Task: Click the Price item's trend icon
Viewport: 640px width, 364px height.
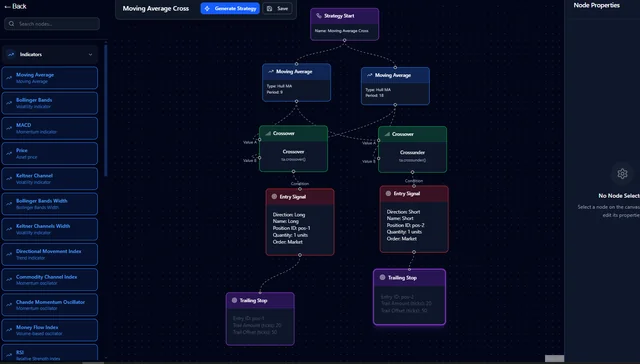Action: click(9, 153)
